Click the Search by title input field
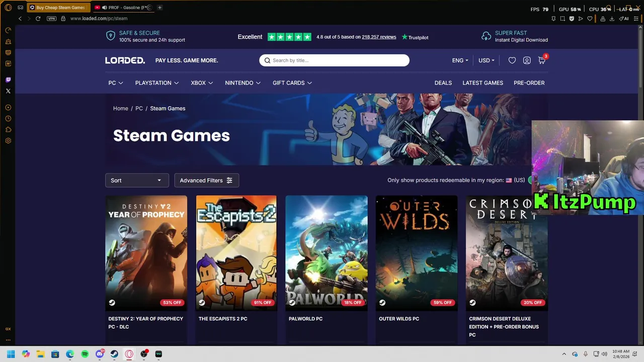This screenshot has height=362, width=644. point(334,60)
